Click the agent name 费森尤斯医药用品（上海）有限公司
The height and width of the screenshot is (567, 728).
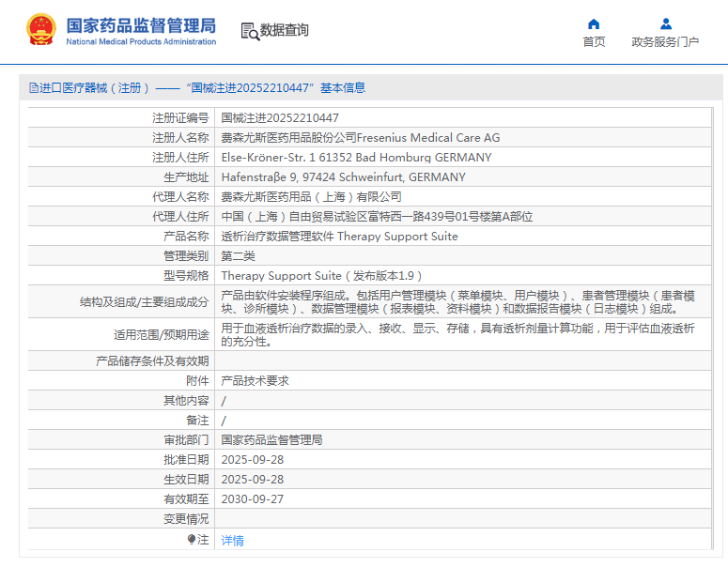click(311, 197)
